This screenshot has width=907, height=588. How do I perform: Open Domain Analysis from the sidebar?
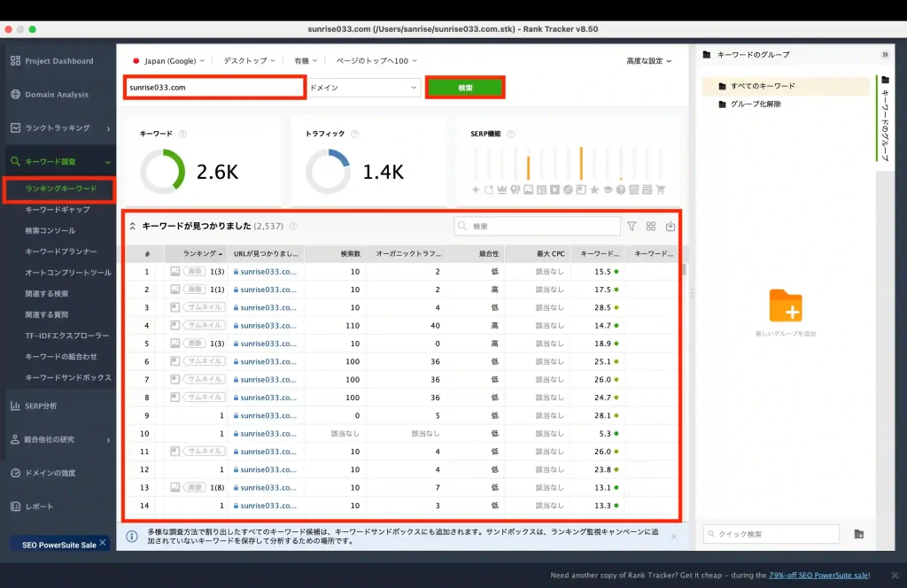[57, 95]
